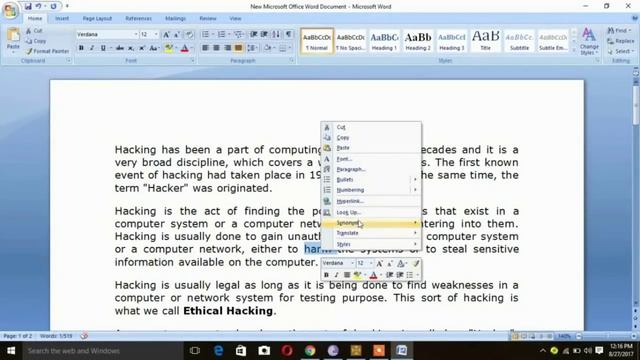The width and height of the screenshot is (640, 360).
Task: Undo last action in Quick Access Toolbar
Action: tap(38, 6)
